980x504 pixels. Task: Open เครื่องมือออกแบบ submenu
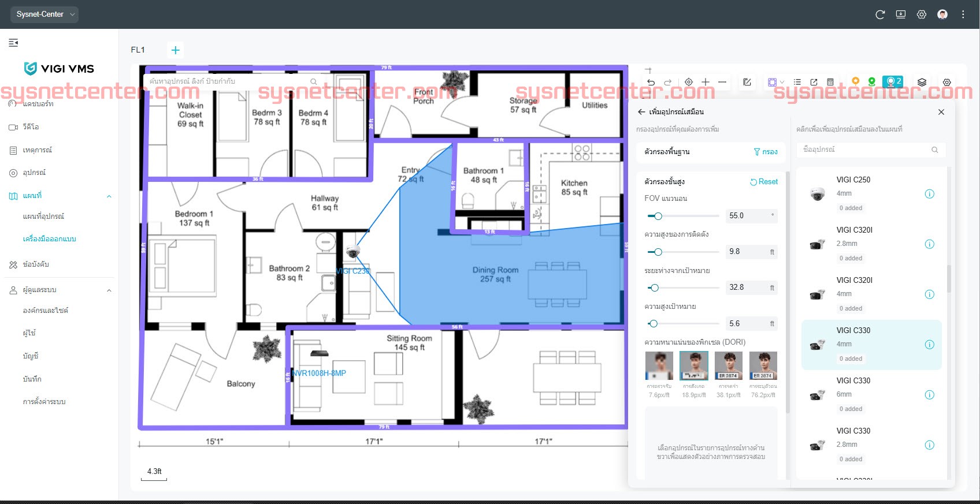[x=49, y=239]
